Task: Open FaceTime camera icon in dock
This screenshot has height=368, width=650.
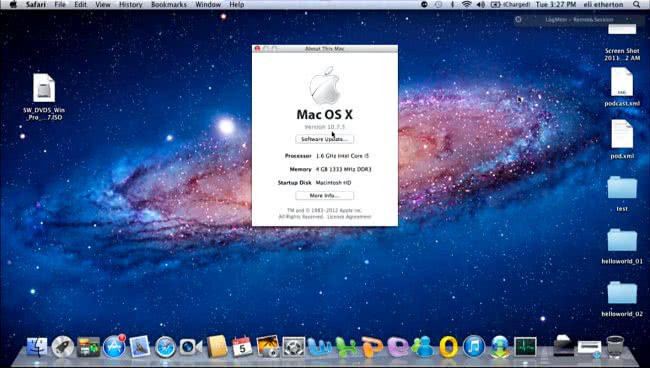Action: pos(191,346)
